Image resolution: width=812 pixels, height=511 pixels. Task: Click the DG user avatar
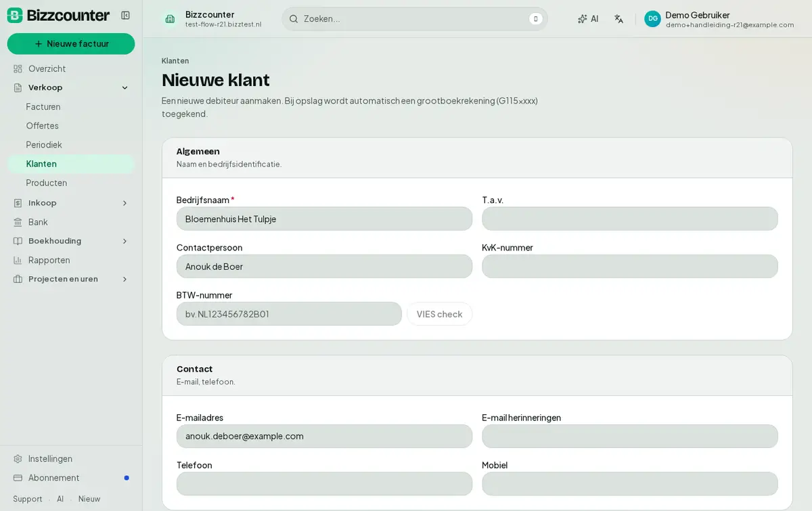click(652, 19)
